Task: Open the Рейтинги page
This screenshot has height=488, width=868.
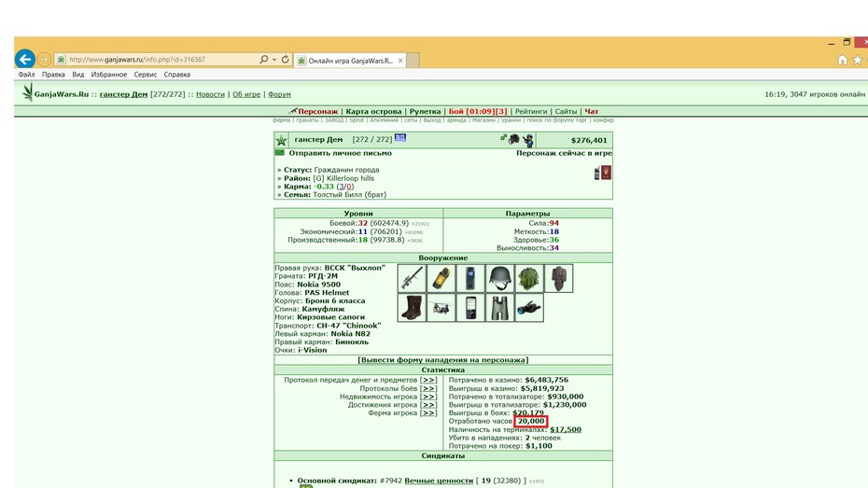Action: (531, 111)
